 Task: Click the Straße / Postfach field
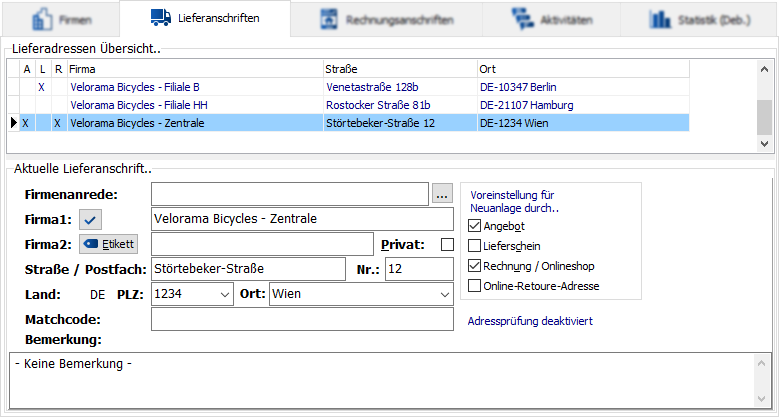(x=248, y=269)
